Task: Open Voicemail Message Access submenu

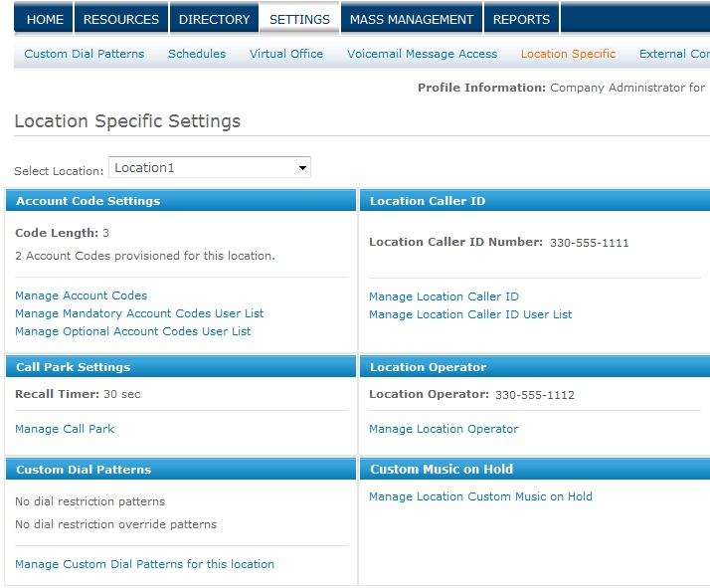Action: [x=422, y=54]
